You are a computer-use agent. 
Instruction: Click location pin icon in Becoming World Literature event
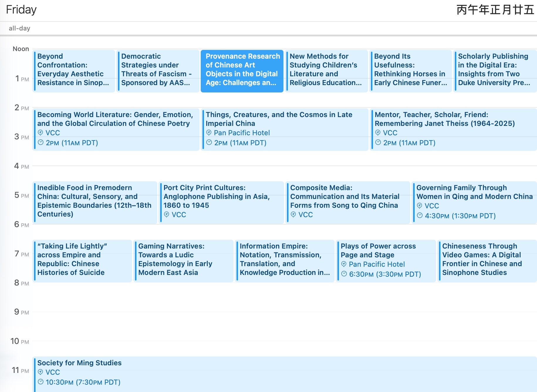point(40,133)
